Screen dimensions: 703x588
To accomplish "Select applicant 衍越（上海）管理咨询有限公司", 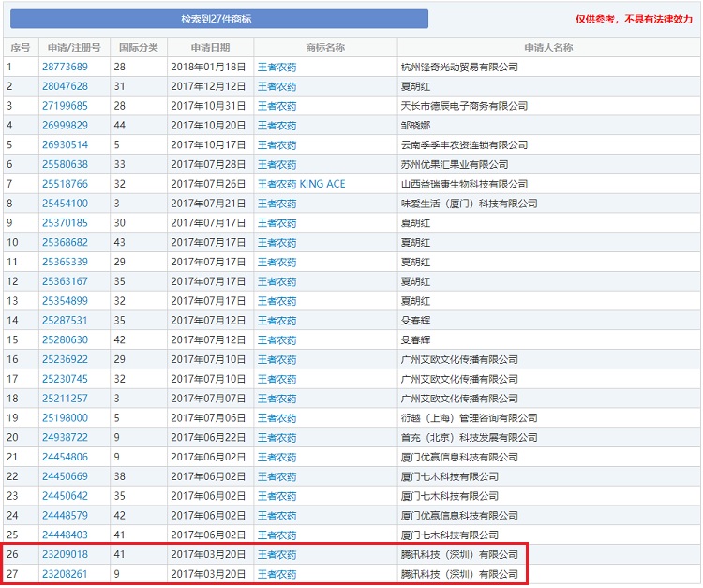I will coord(469,418).
